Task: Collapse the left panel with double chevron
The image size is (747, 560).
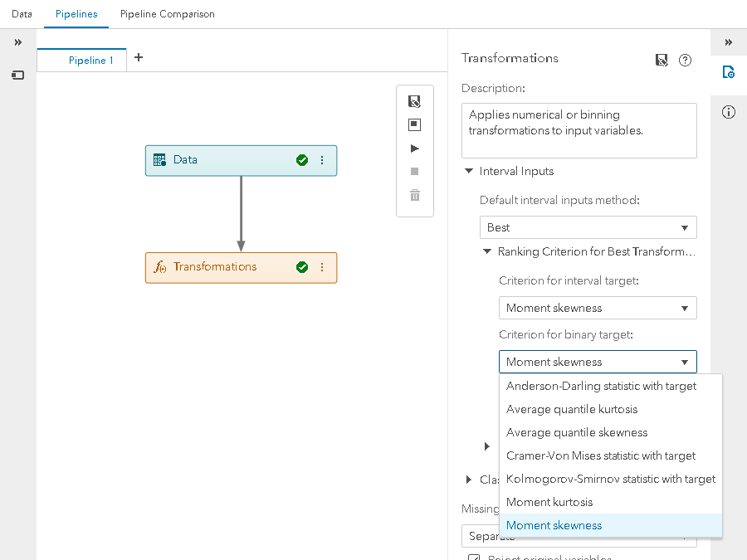Action: coord(17,42)
